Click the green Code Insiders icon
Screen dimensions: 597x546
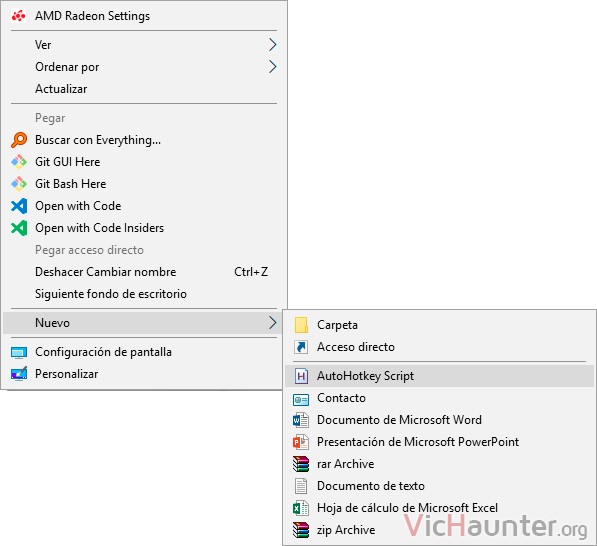point(19,228)
